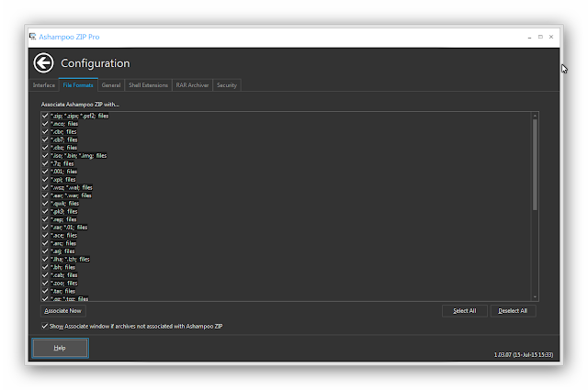Viewport: 588px width, 390px height.
Task: Uncheck the *.xpi files association
Action: (45, 180)
